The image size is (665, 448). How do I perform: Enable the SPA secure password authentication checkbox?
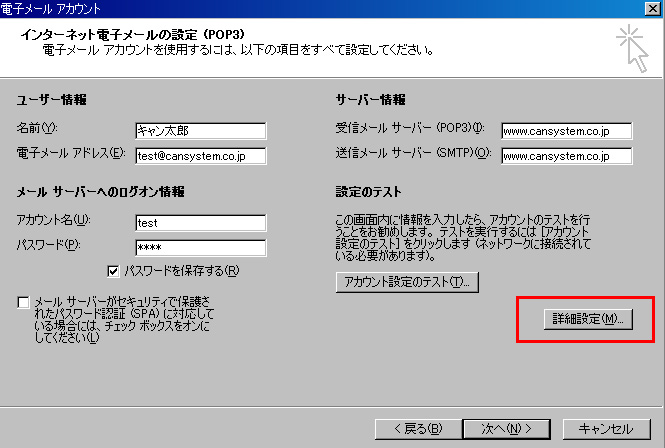pyautogui.click(x=23, y=302)
